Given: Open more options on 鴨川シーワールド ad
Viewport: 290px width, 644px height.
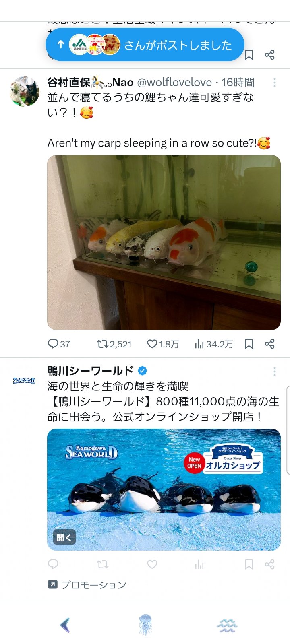Looking at the screenshot, I should tap(275, 371).
